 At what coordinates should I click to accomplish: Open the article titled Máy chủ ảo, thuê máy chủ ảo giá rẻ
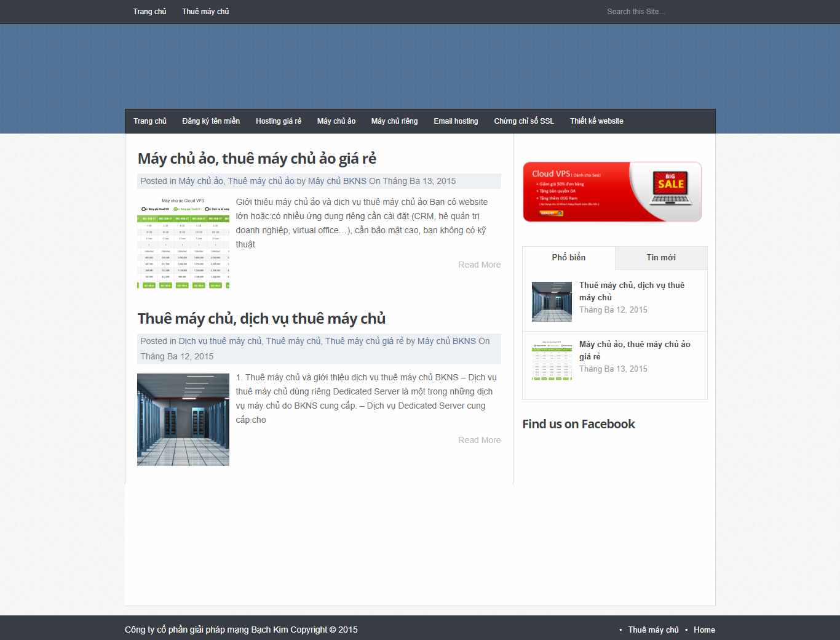pyautogui.click(x=257, y=158)
